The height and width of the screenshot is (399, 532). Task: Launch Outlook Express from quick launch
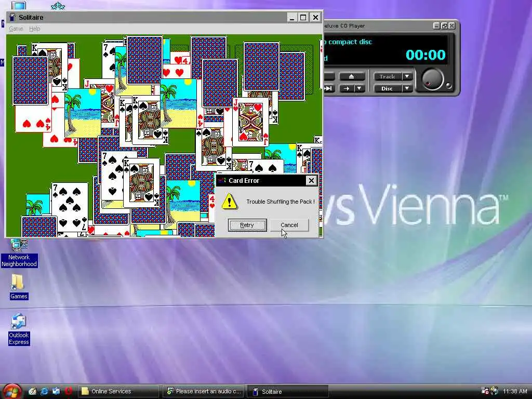pos(56,391)
